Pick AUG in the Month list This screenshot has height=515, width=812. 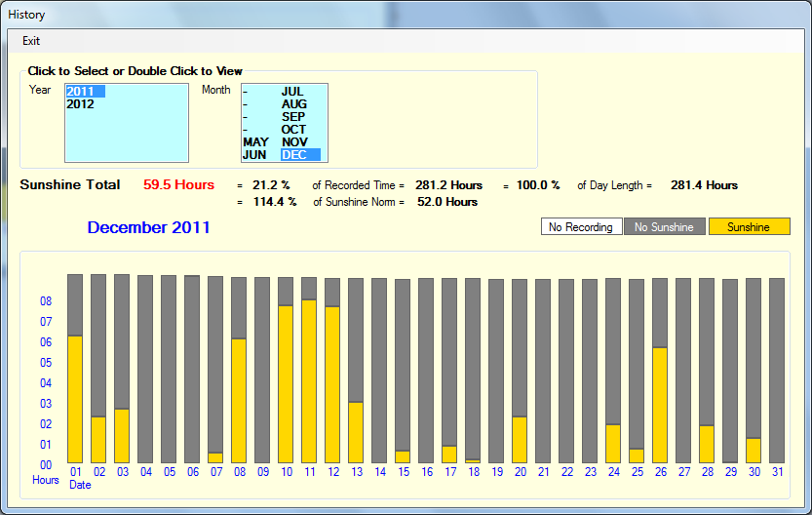(293, 104)
